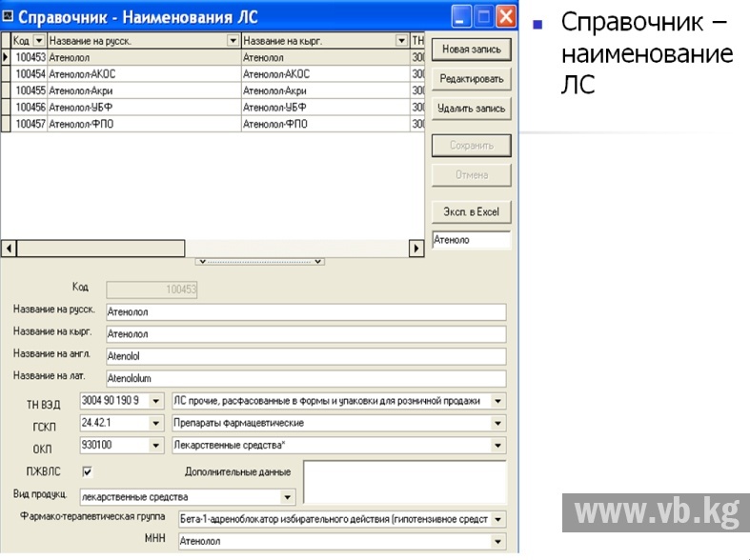
Task: Select the Атенолол-ФПО Russian name cell
Action: click(x=144, y=124)
